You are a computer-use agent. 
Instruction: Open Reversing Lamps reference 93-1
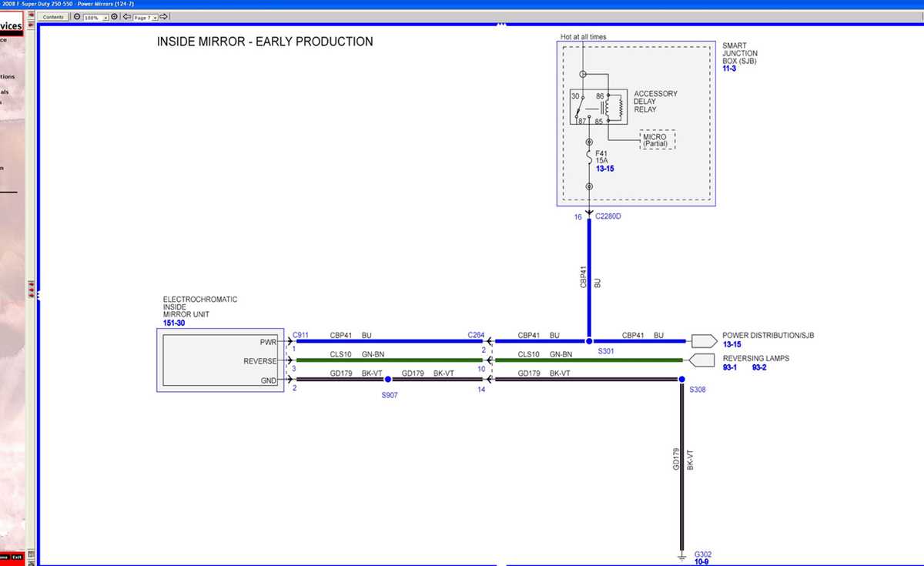730,367
